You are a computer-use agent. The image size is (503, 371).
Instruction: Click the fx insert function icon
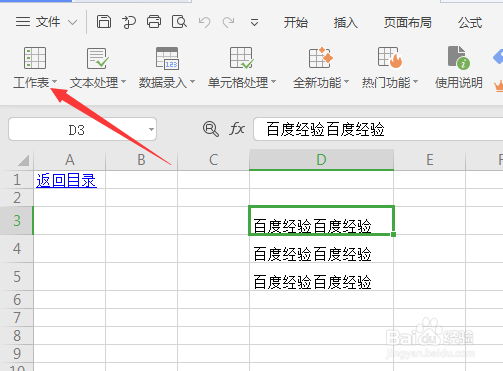(x=237, y=129)
